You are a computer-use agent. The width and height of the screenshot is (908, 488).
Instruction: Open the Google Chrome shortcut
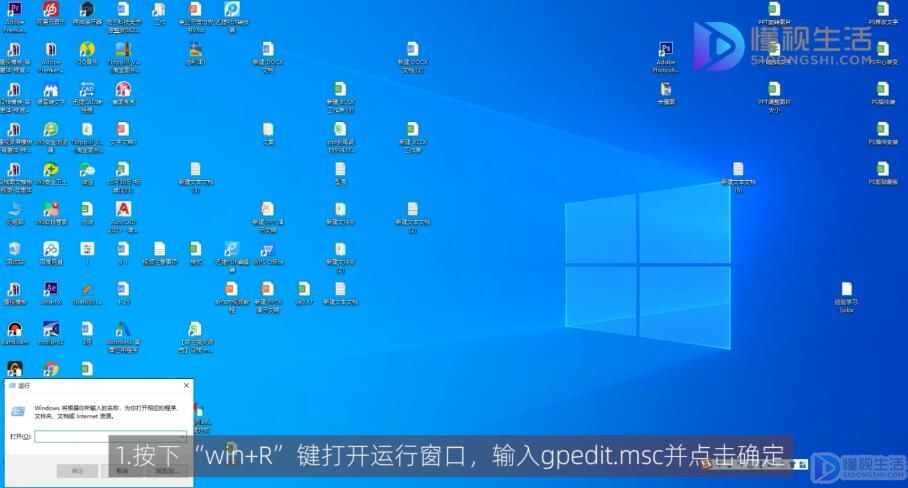coord(51,369)
